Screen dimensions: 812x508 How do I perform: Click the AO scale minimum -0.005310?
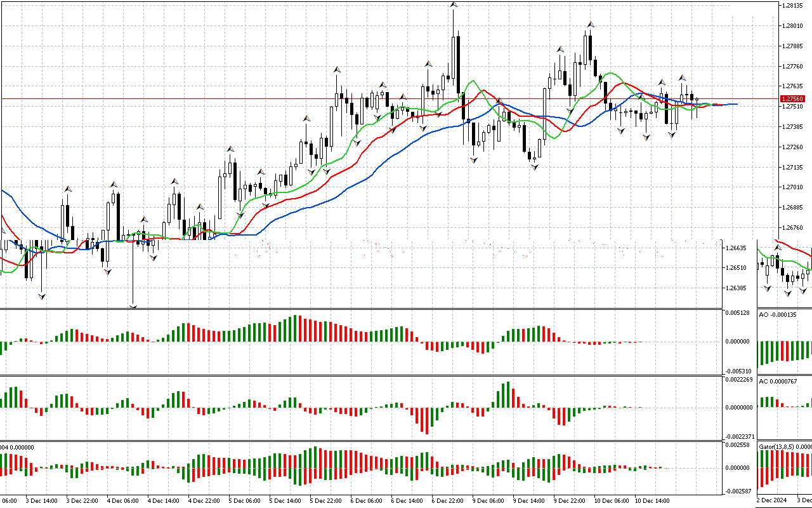[738, 371]
